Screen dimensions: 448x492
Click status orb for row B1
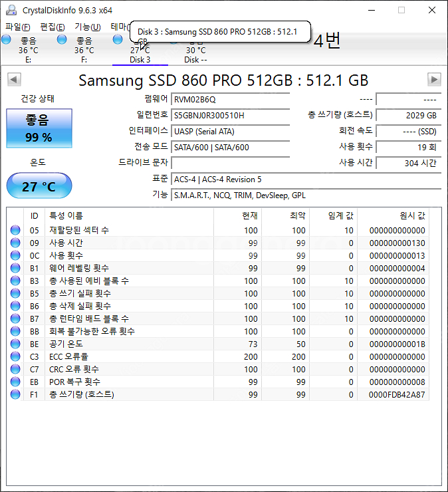coord(15,268)
